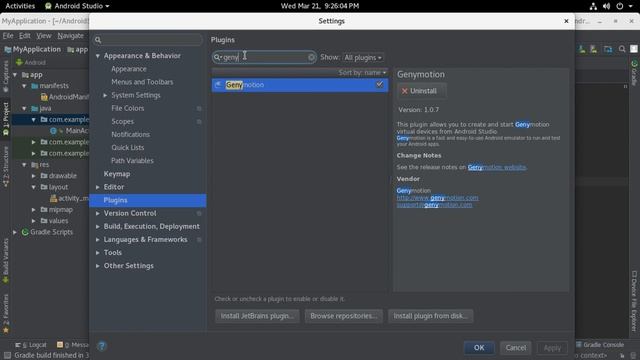Open the Sort by name dropdown
640x360 pixels.
[362, 72]
